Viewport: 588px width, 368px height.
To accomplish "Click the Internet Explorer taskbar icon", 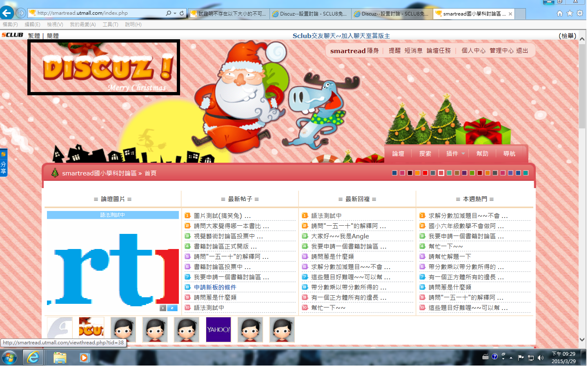I will pyautogui.click(x=33, y=358).
